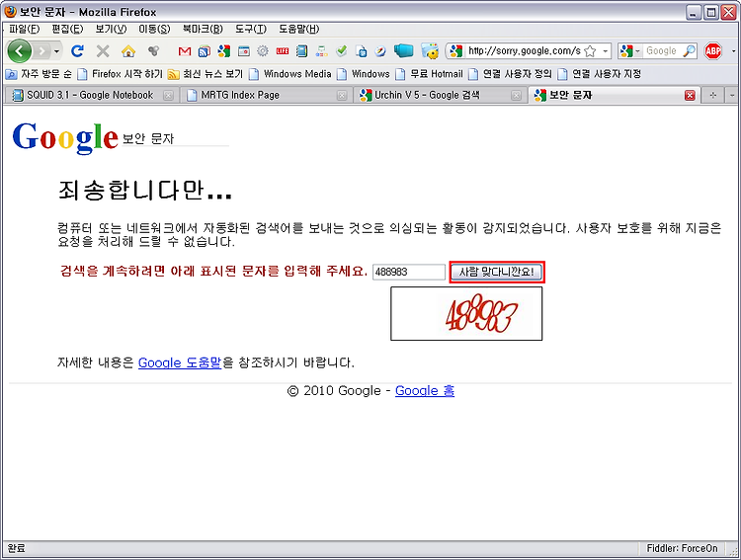Click the blue compass toolbar icon
Screen dimensions: 741x560
[x=380, y=51]
